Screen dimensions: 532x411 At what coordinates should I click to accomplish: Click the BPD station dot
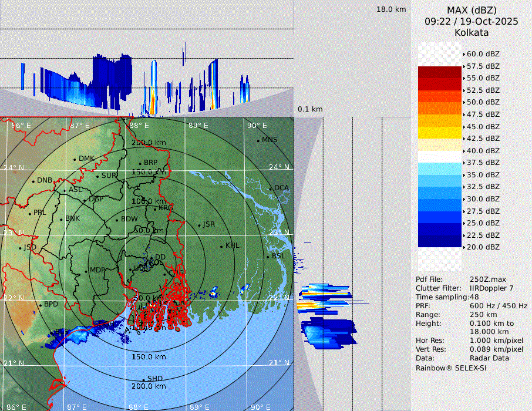41,305
